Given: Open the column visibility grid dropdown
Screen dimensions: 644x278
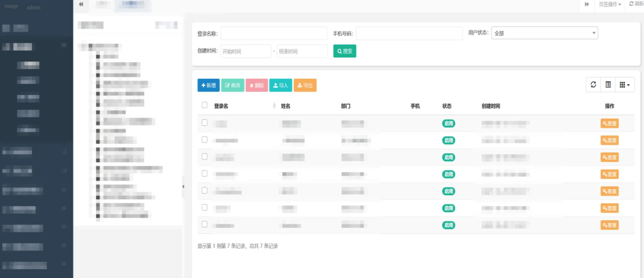Looking at the screenshot, I should [x=625, y=85].
